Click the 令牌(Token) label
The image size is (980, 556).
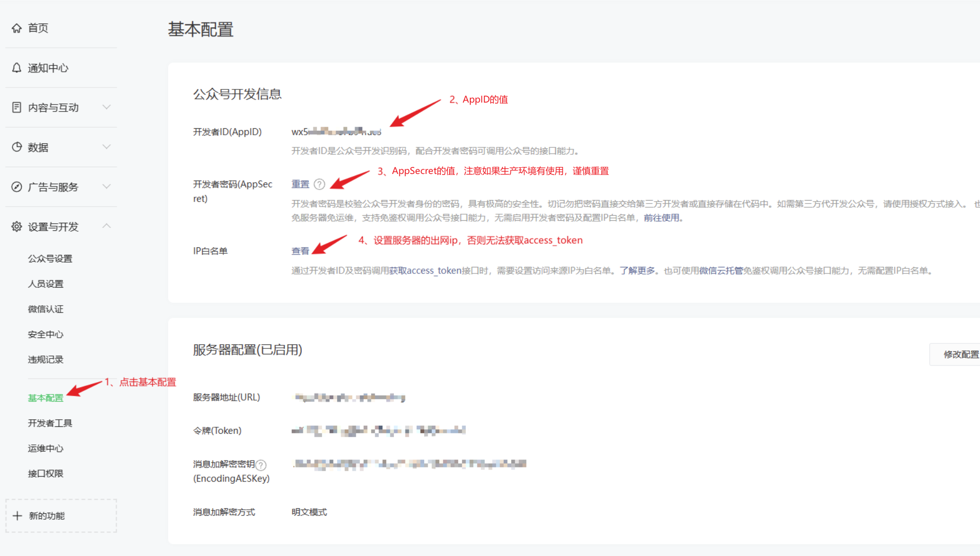pos(217,430)
